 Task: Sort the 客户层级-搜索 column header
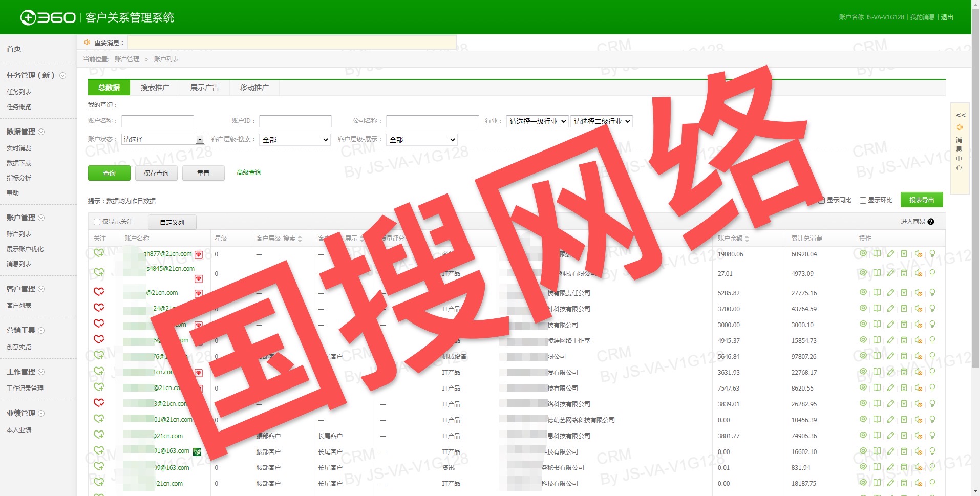pos(279,239)
